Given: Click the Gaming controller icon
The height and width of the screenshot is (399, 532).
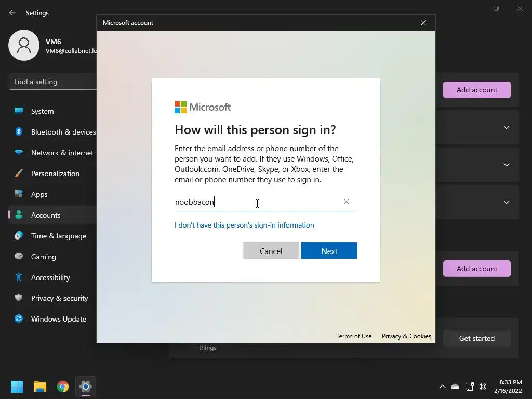Looking at the screenshot, I should pyautogui.click(x=19, y=256).
